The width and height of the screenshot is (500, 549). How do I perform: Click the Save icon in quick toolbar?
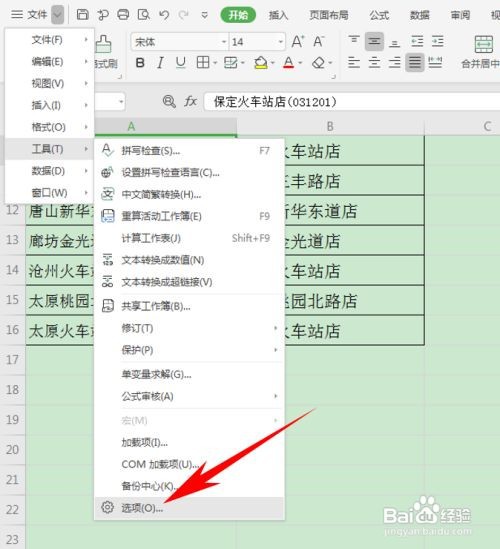pyautogui.click(x=83, y=15)
